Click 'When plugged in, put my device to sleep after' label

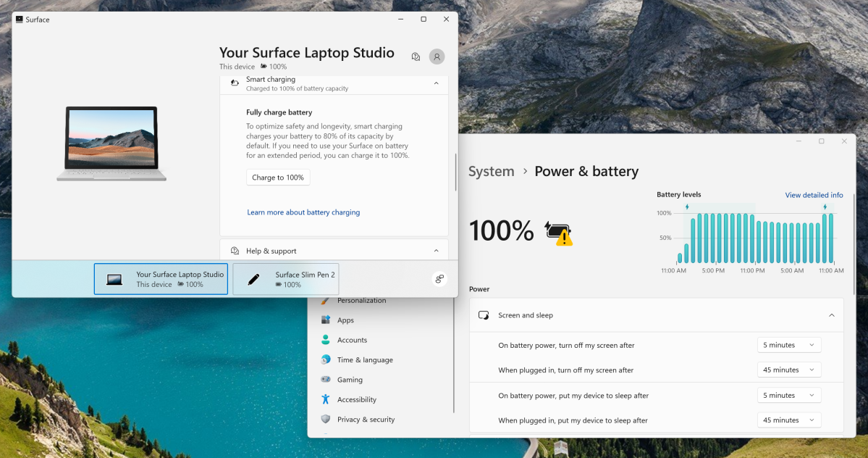point(573,420)
